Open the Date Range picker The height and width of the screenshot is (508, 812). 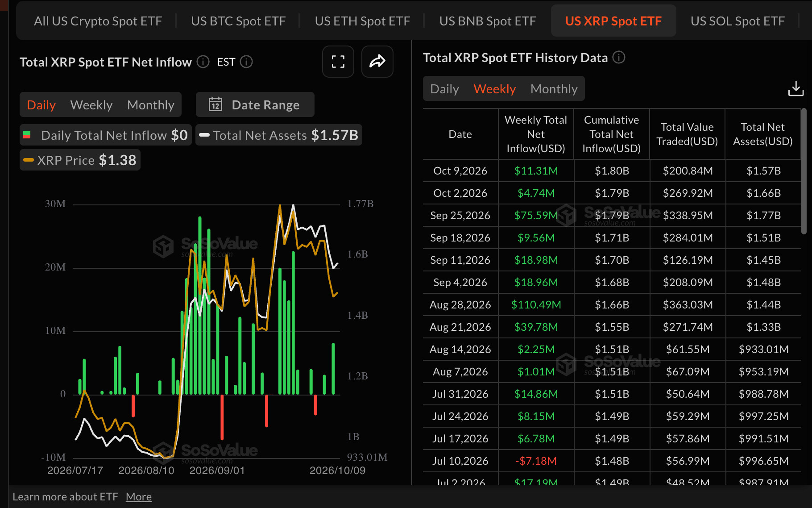click(x=255, y=104)
